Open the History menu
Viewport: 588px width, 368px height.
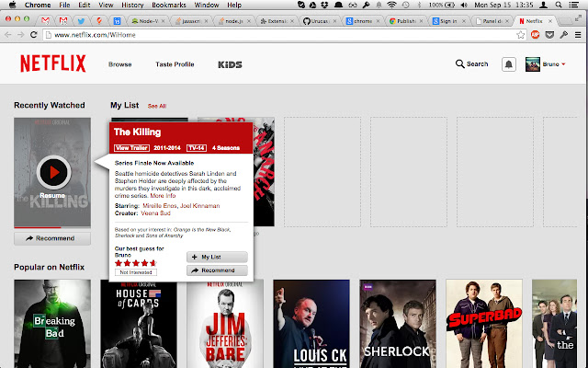click(132, 5)
